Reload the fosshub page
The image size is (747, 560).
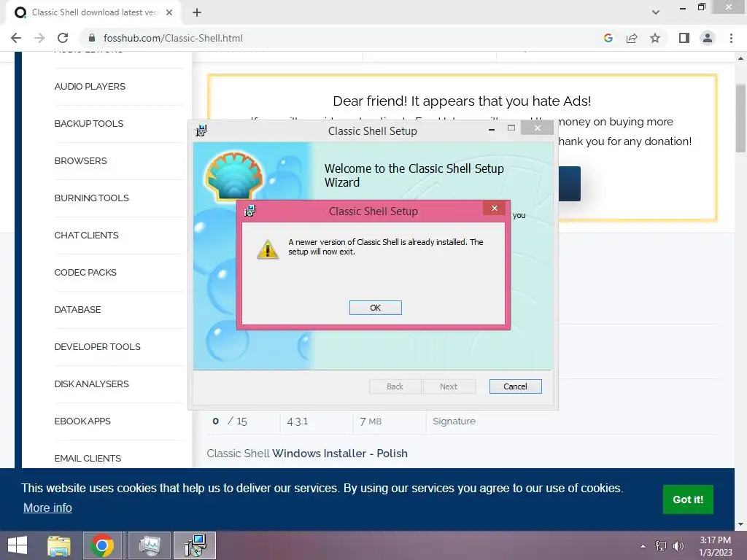point(63,38)
